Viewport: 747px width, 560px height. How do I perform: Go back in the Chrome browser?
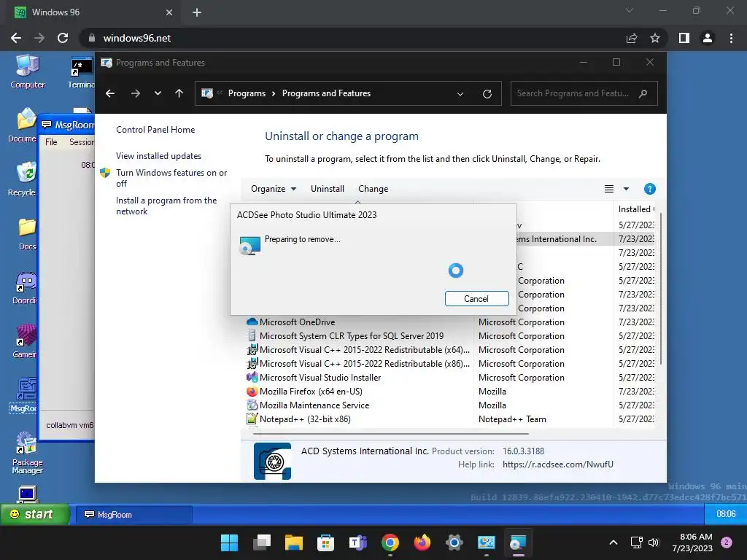pos(16,38)
